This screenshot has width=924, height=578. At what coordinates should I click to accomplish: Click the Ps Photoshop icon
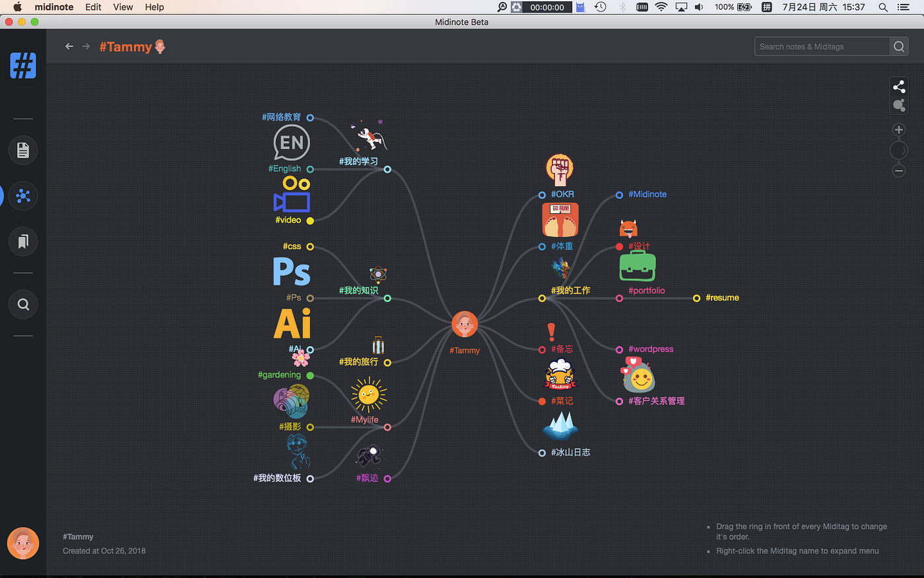pos(291,271)
